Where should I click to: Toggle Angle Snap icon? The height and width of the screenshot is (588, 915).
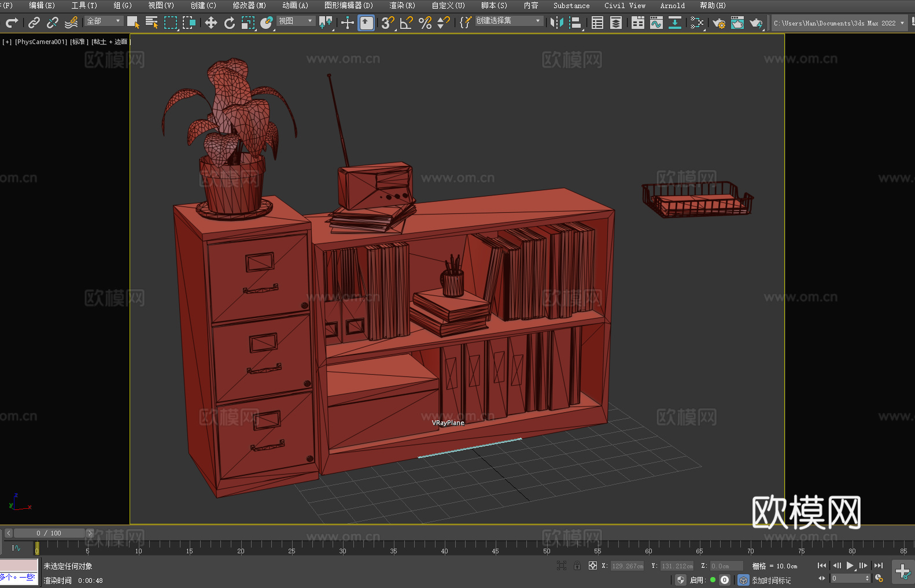point(407,23)
